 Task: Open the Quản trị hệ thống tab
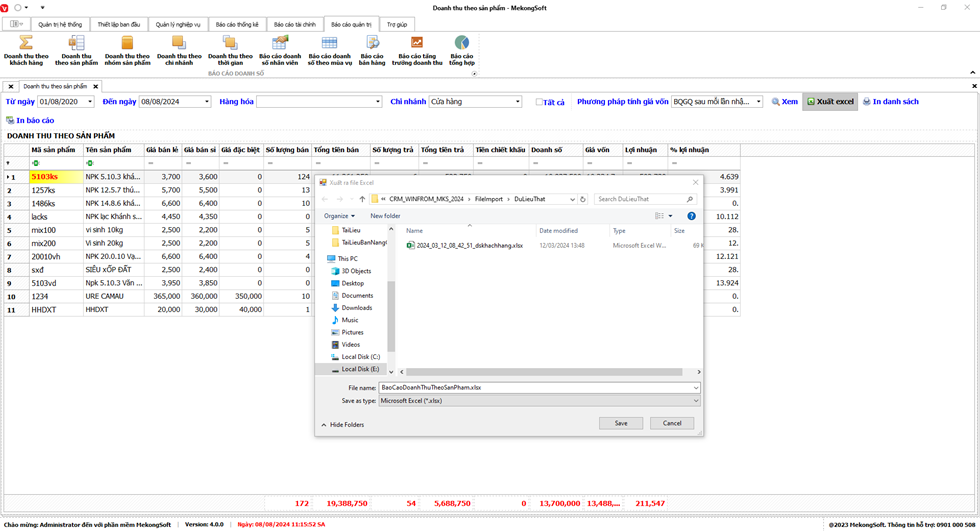click(x=60, y=24)
